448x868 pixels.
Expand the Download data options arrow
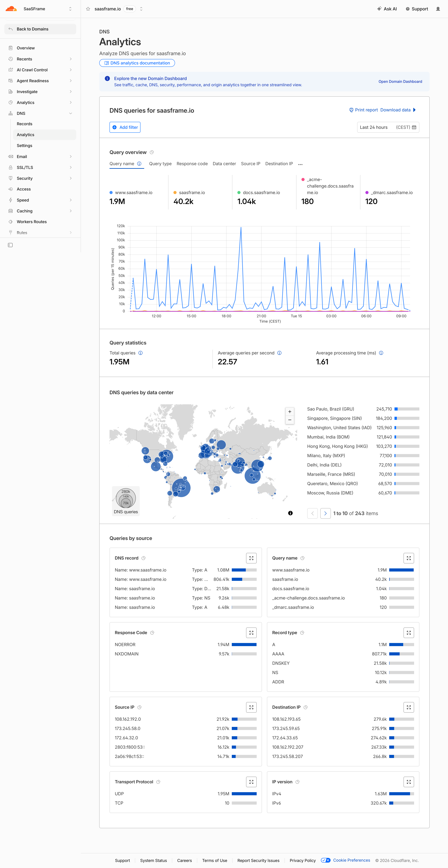coord(415,110)
